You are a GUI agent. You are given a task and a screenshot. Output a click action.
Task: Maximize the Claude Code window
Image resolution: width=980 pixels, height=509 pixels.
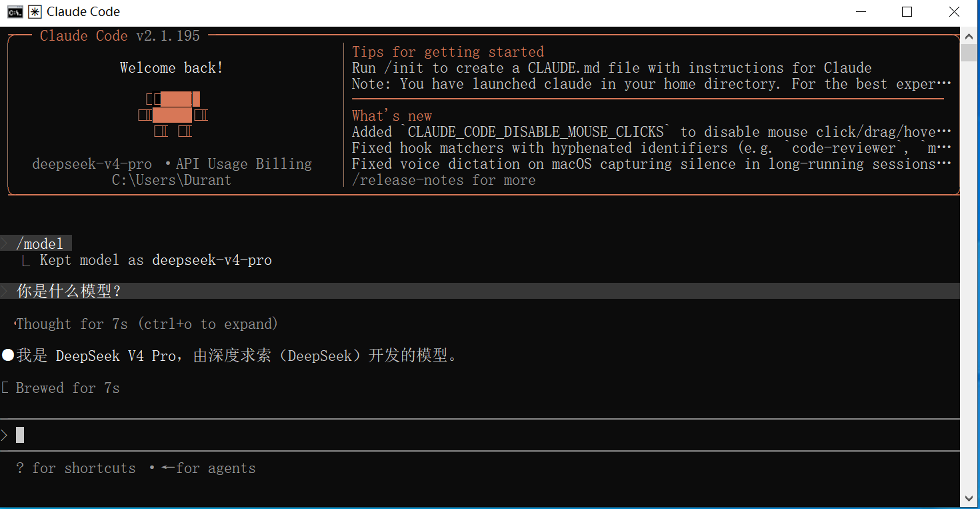(x=907, y=12)
